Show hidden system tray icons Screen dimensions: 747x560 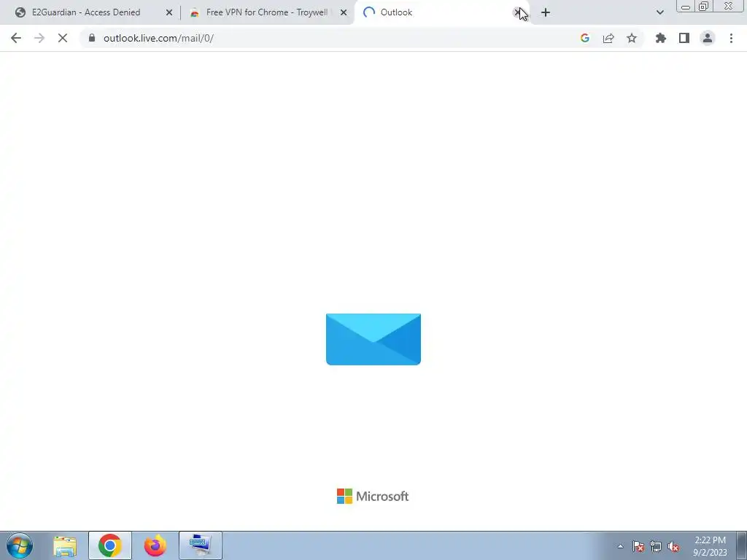pyautogui.click(x=620, y=546)
